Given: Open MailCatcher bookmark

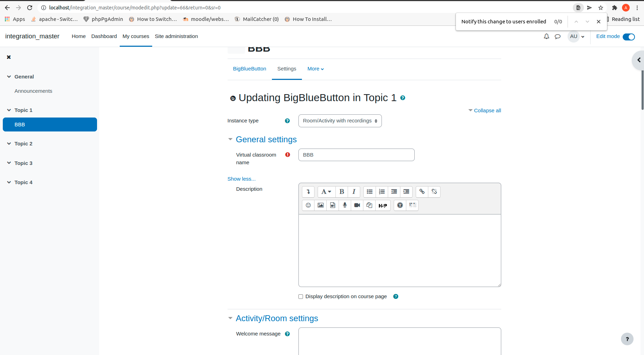Looking at the screenshot, I should (257, 19).
